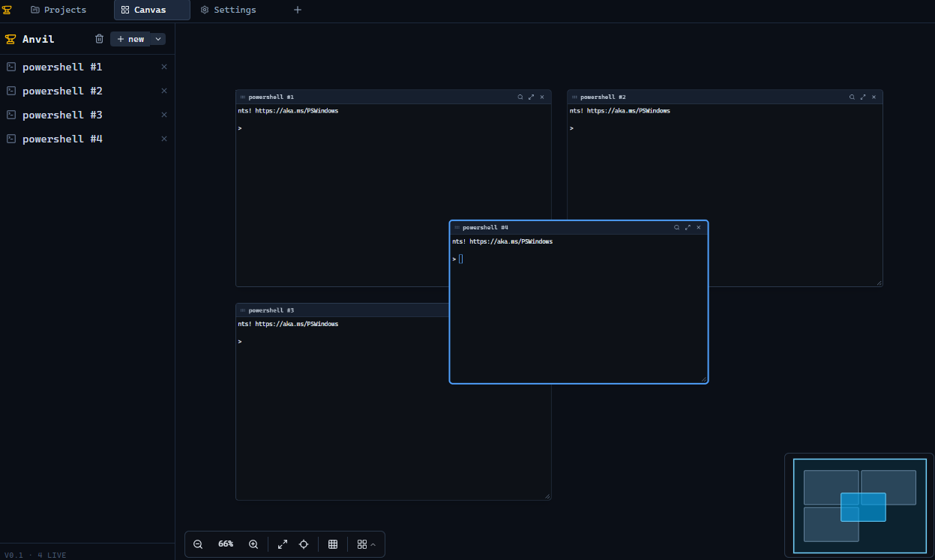This screenshot has height=560, width=935.
Task: Click search icon in powershell #4 window
Action: coord(676,227)
